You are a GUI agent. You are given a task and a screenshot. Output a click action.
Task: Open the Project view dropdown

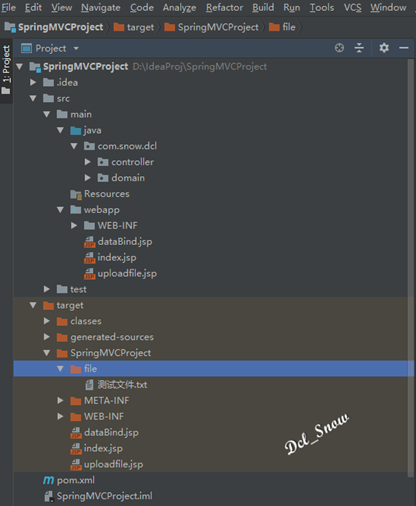[x=76, y=48]
